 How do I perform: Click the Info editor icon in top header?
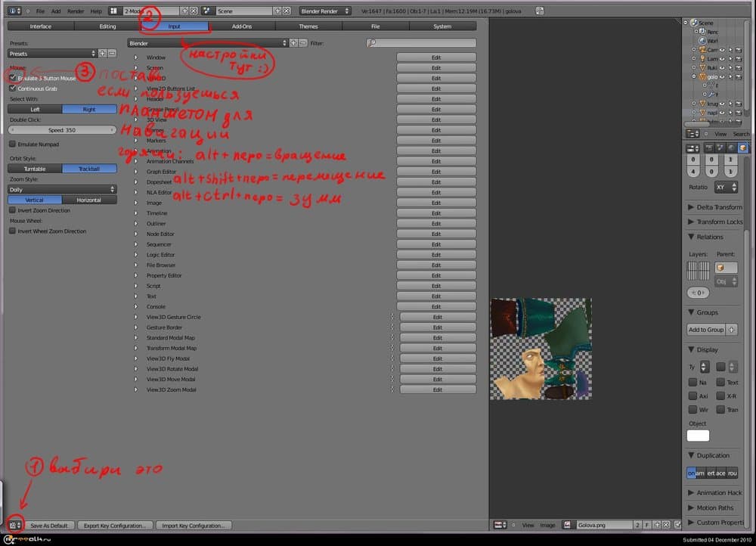(x=14, y=11)
